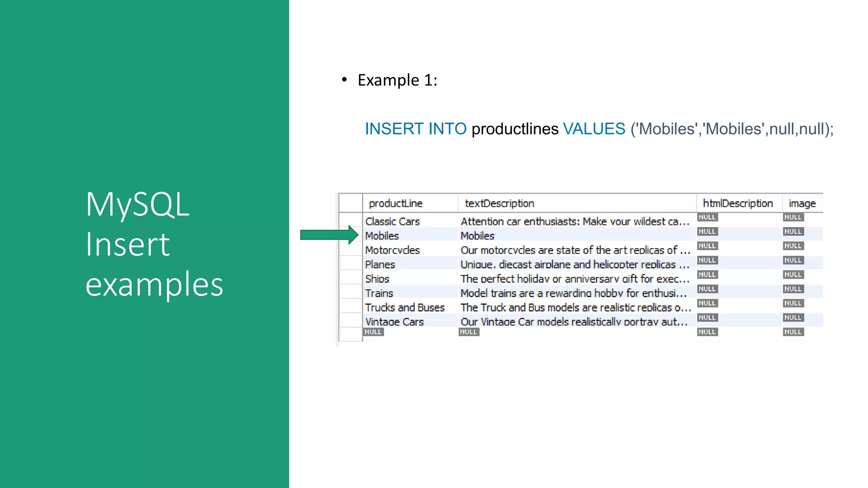The height and width of the screenshot is (488, 868).
Task: Click the NULL badge in Mobiles htmlDescription
Action: click(707, 231)
